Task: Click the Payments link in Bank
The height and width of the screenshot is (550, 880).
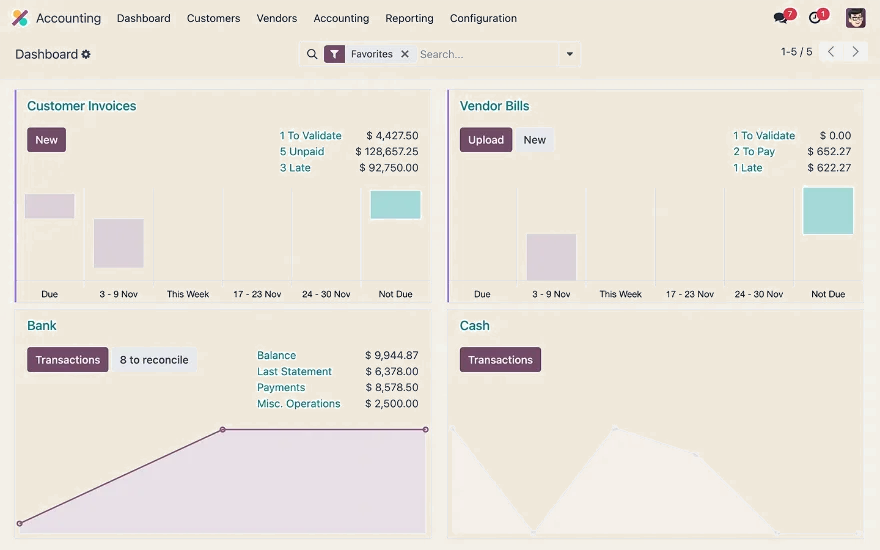Action: (x=281, y=387)
